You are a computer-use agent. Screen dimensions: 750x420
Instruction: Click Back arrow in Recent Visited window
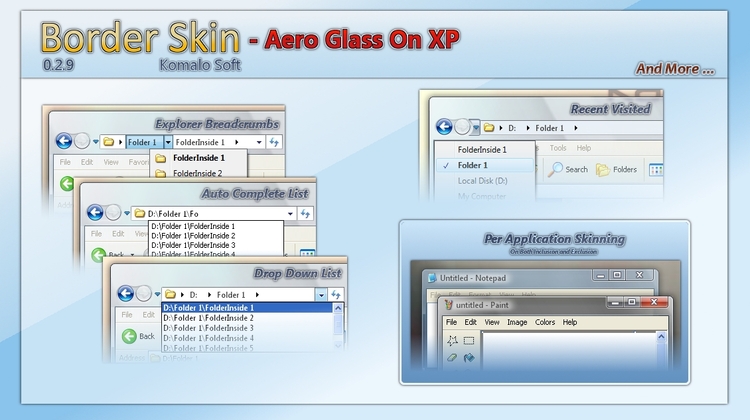click(444, 127)
